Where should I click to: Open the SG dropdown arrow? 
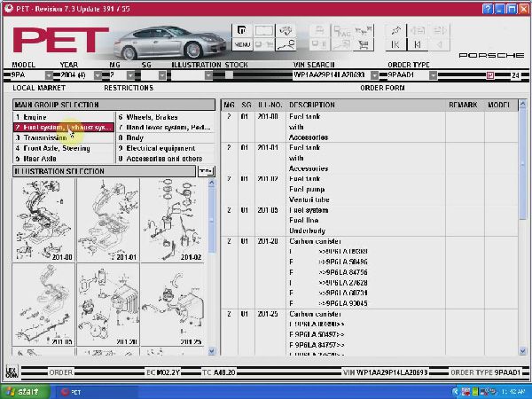pyautogui.click(x=162, y=75)
